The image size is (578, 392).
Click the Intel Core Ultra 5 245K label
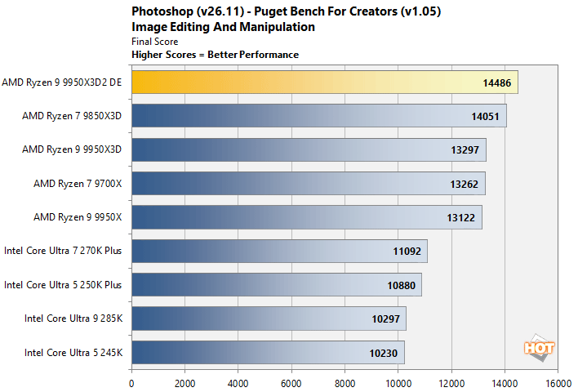click(73, 353)
